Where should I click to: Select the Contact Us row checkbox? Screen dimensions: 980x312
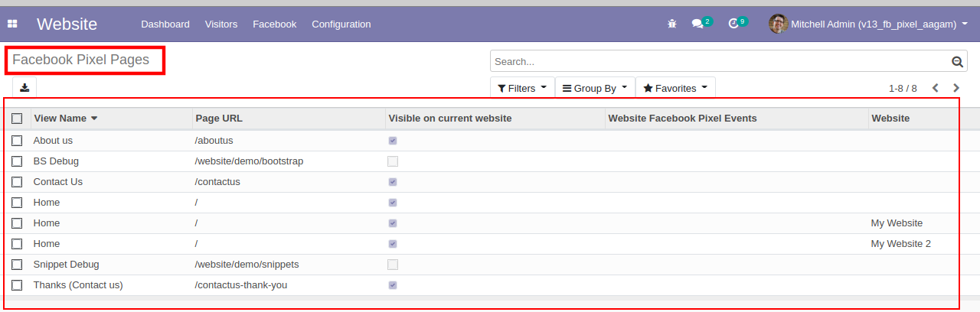coord(17,182)
